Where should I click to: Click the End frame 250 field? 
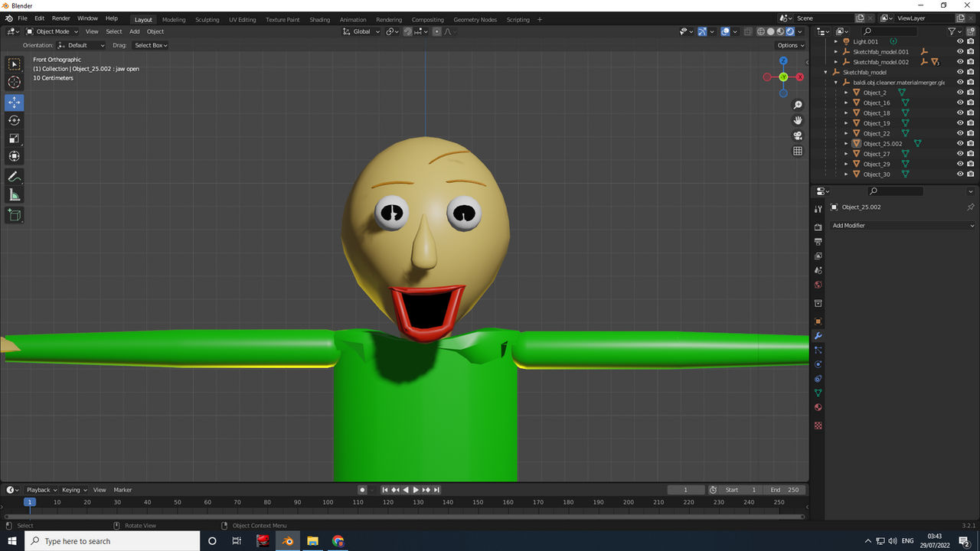click(x=784, y=490)
